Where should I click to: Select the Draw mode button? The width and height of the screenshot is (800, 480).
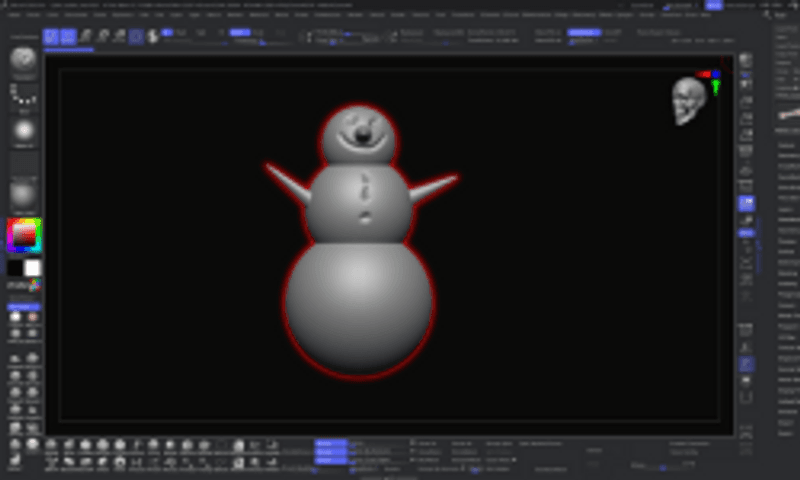click(68, 36)
